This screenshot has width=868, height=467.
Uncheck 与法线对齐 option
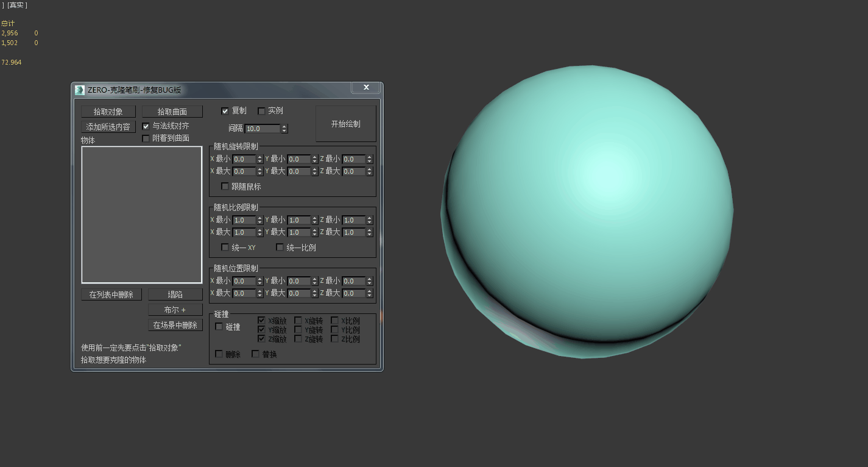click(x=146, y=126)
